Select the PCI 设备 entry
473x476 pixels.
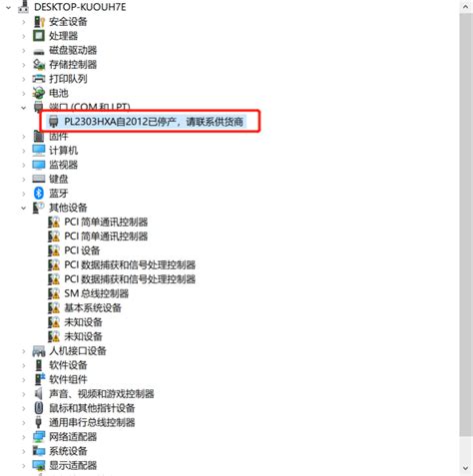(82, 250)
